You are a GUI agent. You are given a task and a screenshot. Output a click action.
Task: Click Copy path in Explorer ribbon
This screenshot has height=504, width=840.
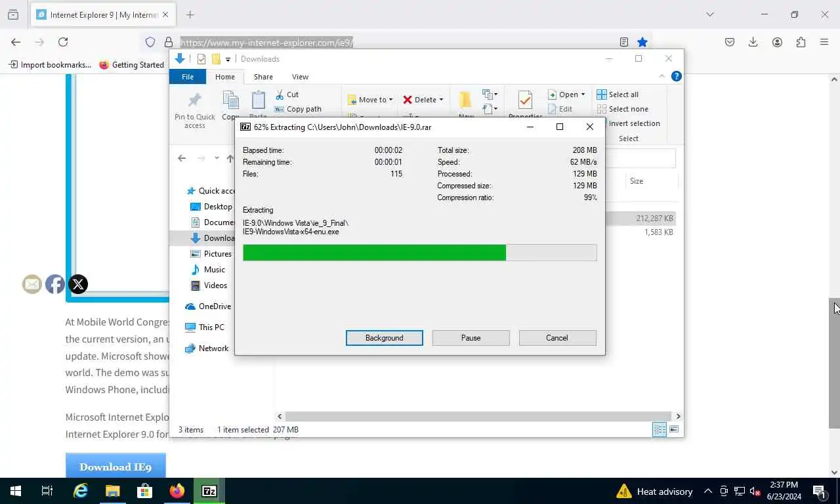(298, 109)
